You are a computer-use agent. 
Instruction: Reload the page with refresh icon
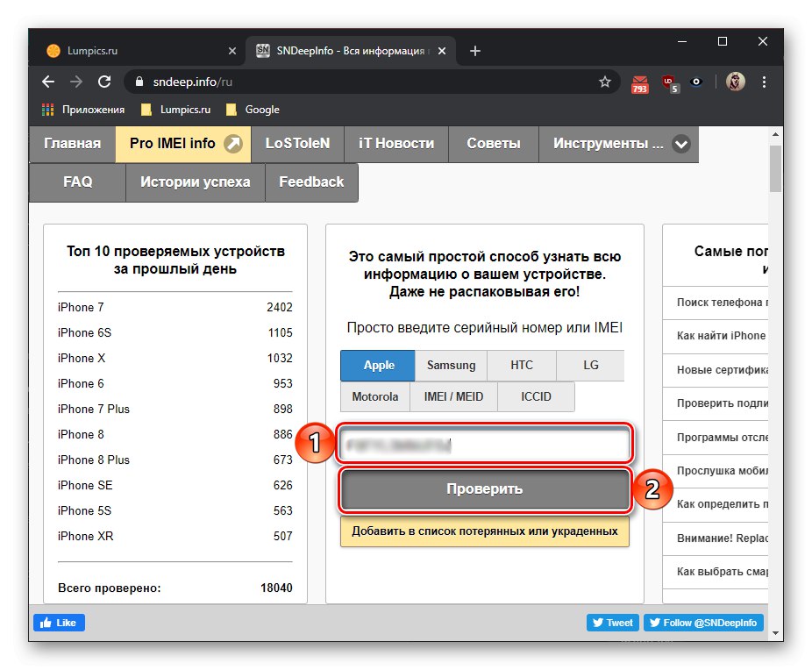point(104,82)
